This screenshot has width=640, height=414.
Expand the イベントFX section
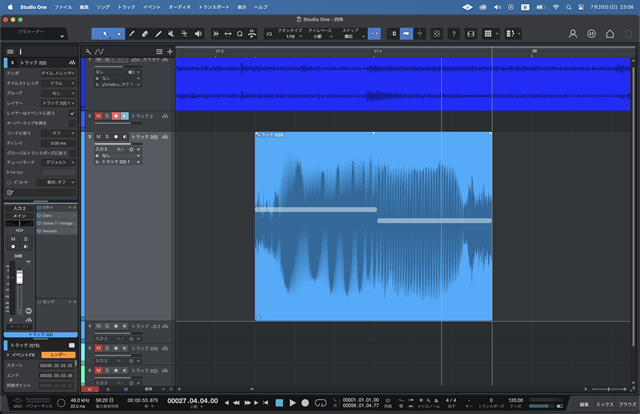(8, 355)
